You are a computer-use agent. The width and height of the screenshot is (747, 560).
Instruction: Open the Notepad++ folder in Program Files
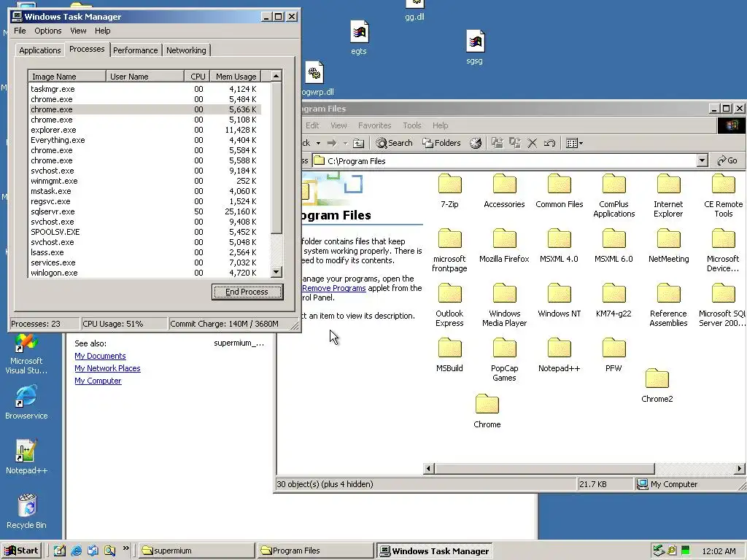coord(560,356)
